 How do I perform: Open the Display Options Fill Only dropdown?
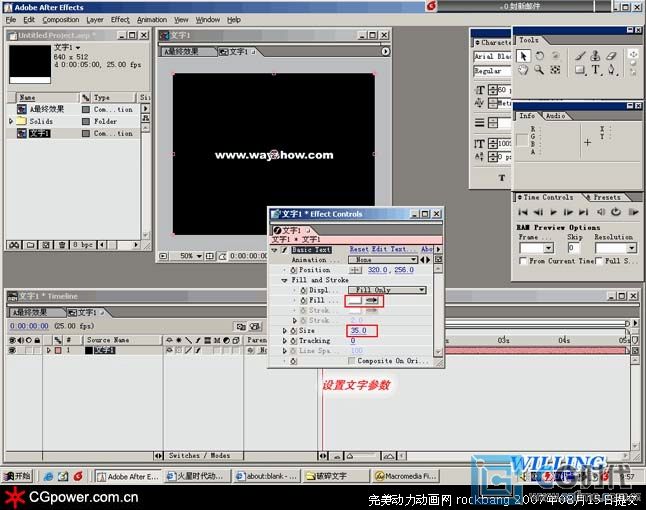[387, 290]
